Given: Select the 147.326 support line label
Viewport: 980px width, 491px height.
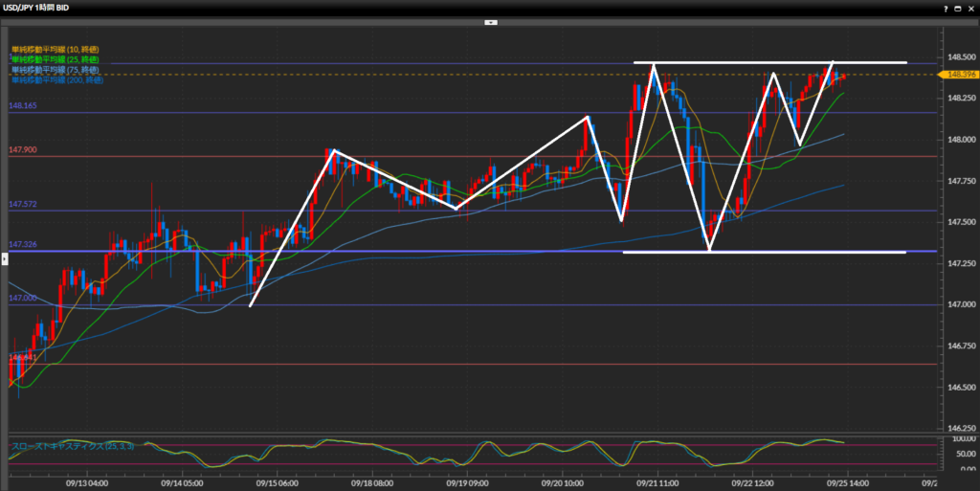Looking at the screenshot, I should (x=23, y=245).
